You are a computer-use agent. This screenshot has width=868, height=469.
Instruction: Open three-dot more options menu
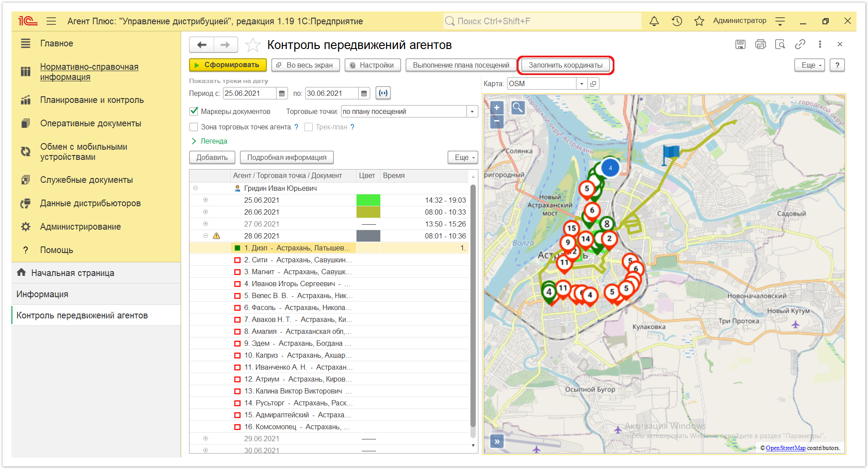820,44
